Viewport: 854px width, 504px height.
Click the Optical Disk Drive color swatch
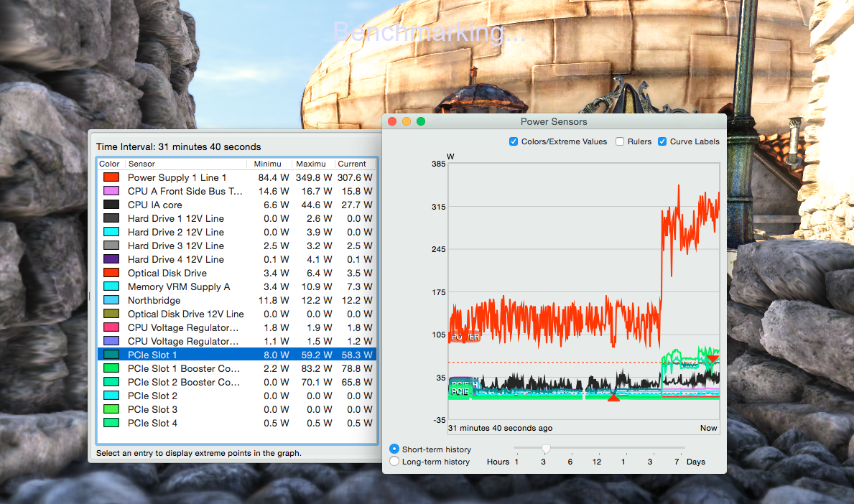pyautogui.click(x=111, y=272)
